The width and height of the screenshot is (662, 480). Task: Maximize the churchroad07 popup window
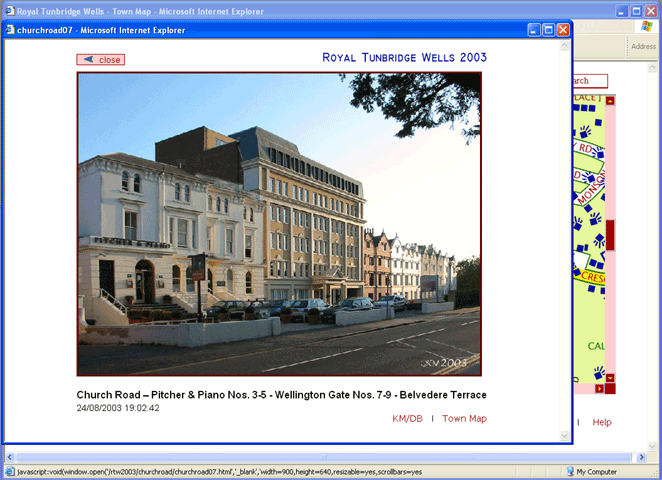coord(548,30)
